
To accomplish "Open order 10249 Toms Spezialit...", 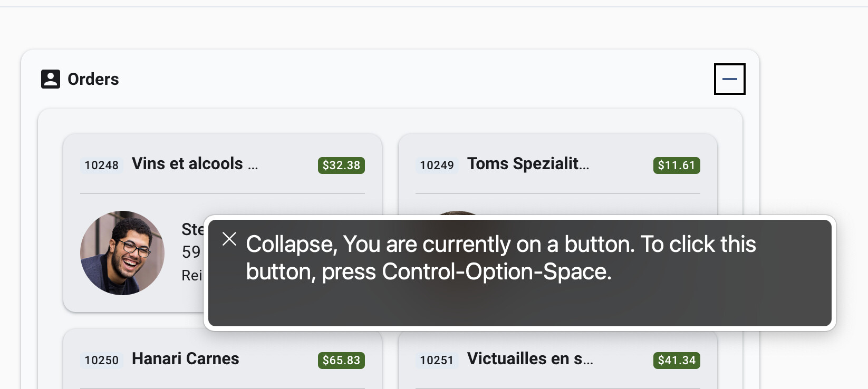I will (x=528, y=164).
